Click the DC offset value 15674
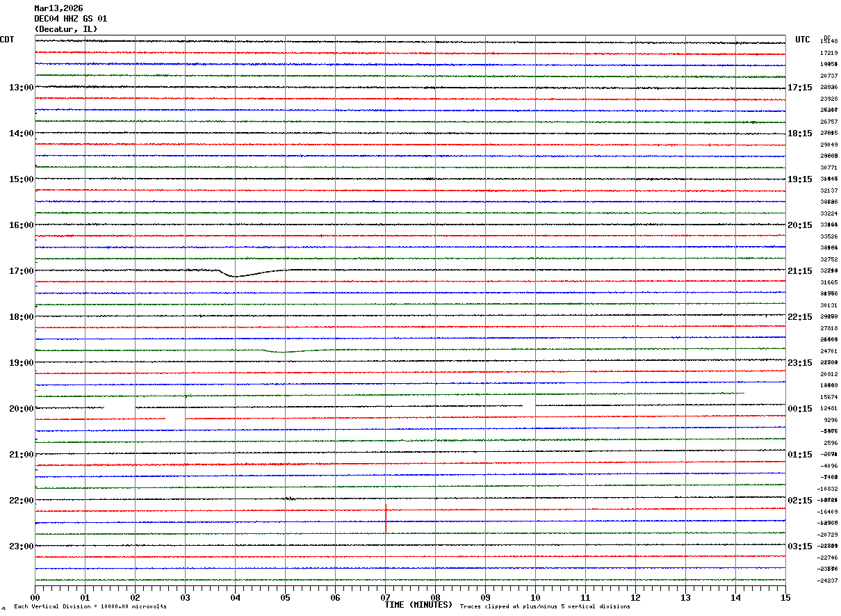The image size is (841, 616). click(828, 397)
